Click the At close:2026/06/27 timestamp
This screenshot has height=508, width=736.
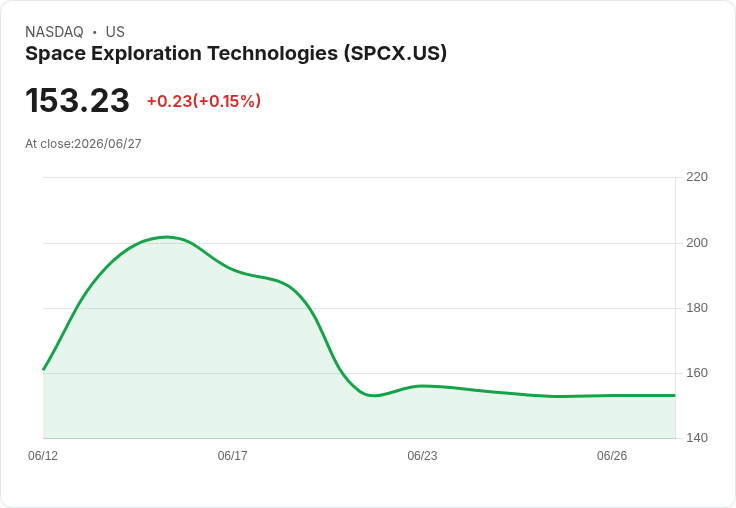click(83, 144)
